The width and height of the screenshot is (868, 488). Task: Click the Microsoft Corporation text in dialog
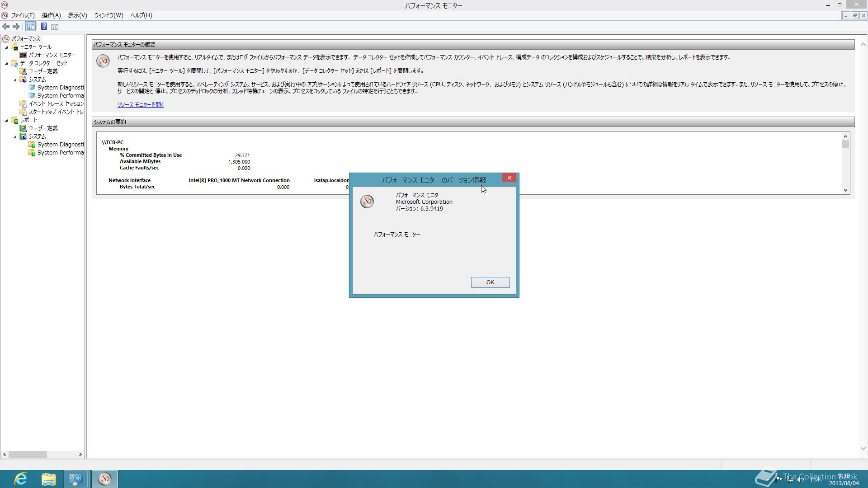[424, 202]
